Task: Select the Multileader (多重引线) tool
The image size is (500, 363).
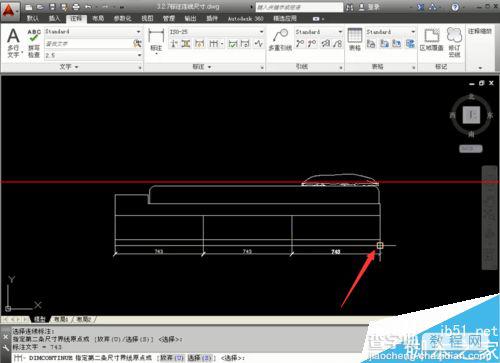Action: tap(280, 40)
